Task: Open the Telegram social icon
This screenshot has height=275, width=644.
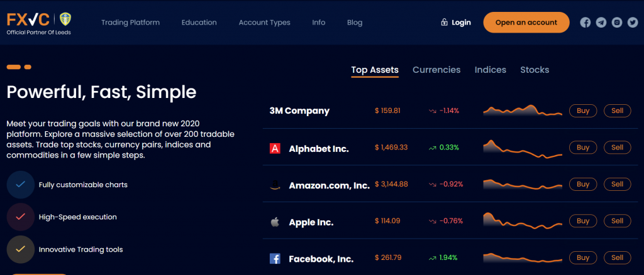Action: pyautogui.click(x=601, y=23)
